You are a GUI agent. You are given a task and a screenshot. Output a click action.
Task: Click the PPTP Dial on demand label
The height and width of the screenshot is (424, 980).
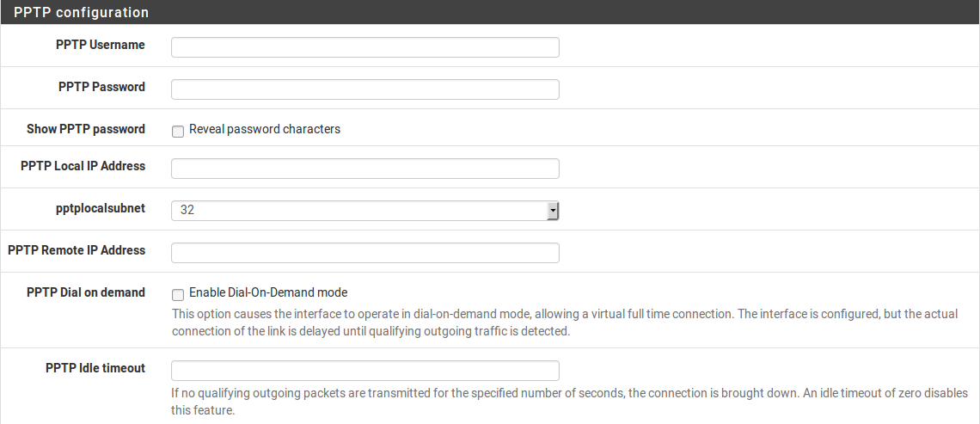pos(86,292)
